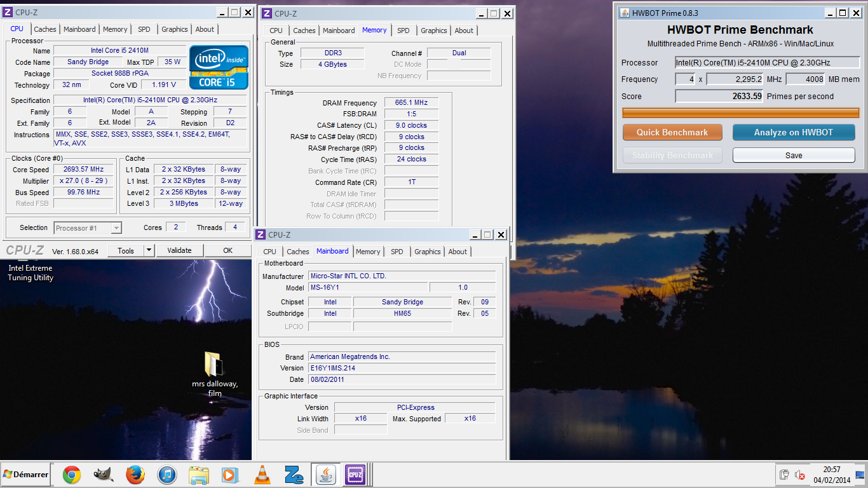The width and height of the screenshot is (868, 488).
Task: Select SPD tab in Memory window
Action: (x=403, y=30)
